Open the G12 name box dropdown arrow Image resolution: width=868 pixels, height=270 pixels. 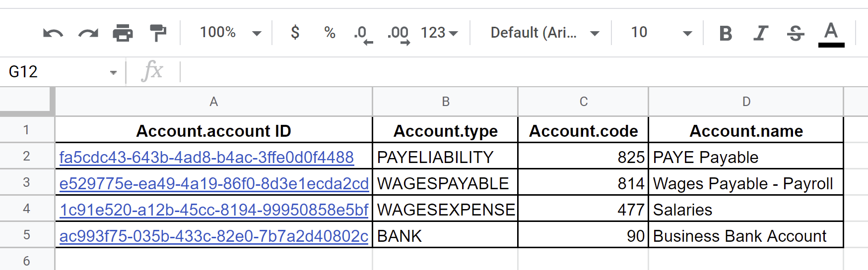(114, 73)
